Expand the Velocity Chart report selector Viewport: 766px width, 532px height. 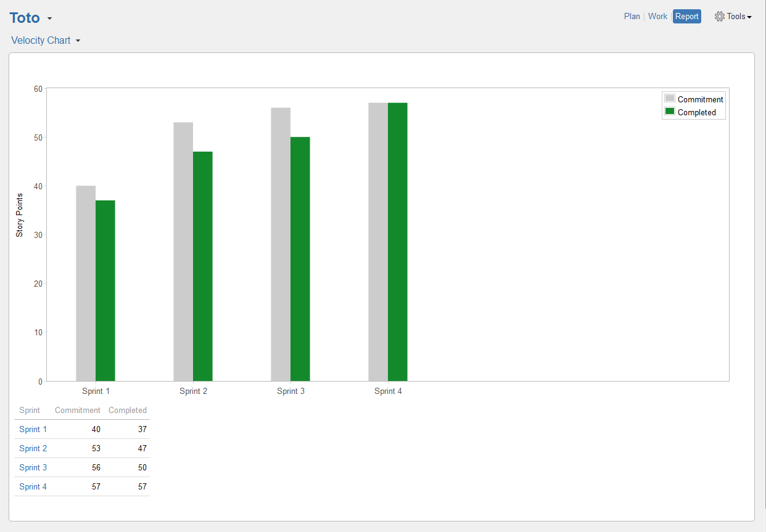78,41
